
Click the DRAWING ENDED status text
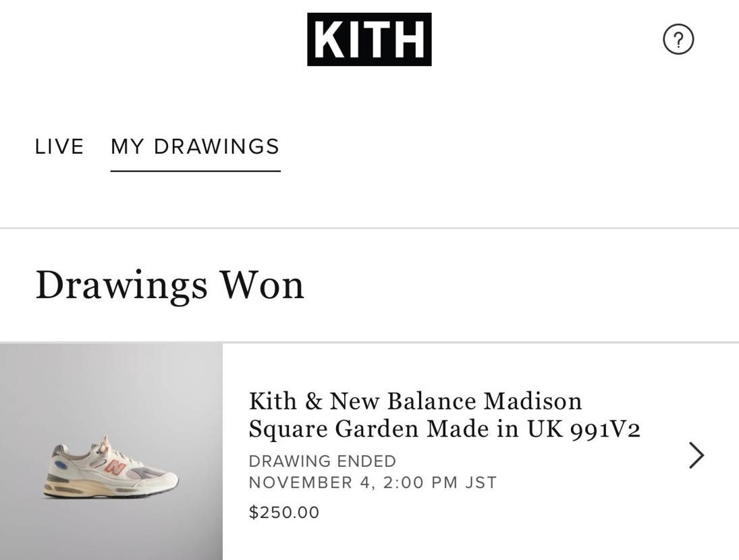pos(323,461)
